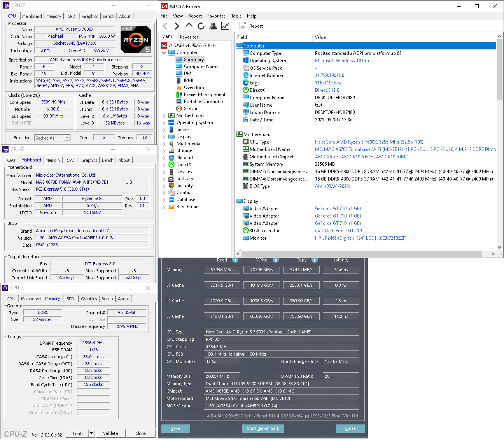Click the Memory Read 57986 MB/s result field
This screenshot has height=440, width=504.
(x=222, y=270)
